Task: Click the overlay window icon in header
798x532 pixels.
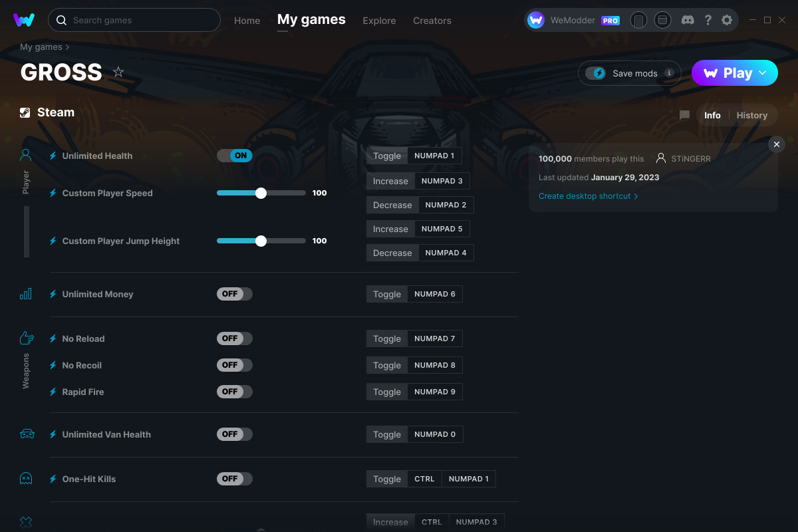Action: [662, 21]
